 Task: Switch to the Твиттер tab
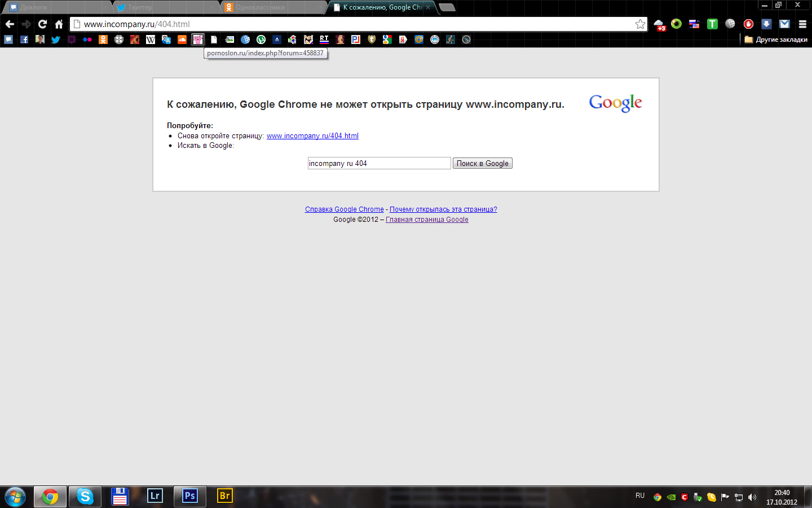pyautogui.click(x=165, y=7)
